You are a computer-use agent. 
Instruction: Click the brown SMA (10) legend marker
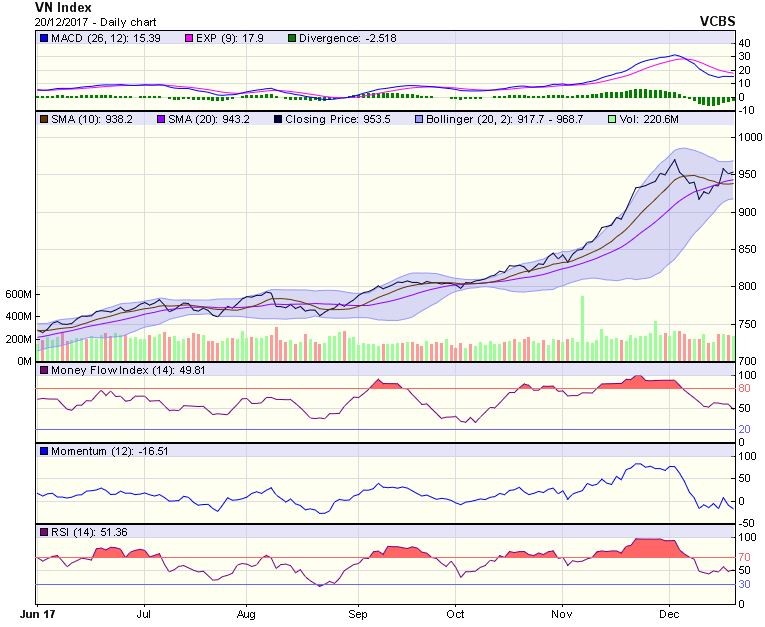point(43,119)
